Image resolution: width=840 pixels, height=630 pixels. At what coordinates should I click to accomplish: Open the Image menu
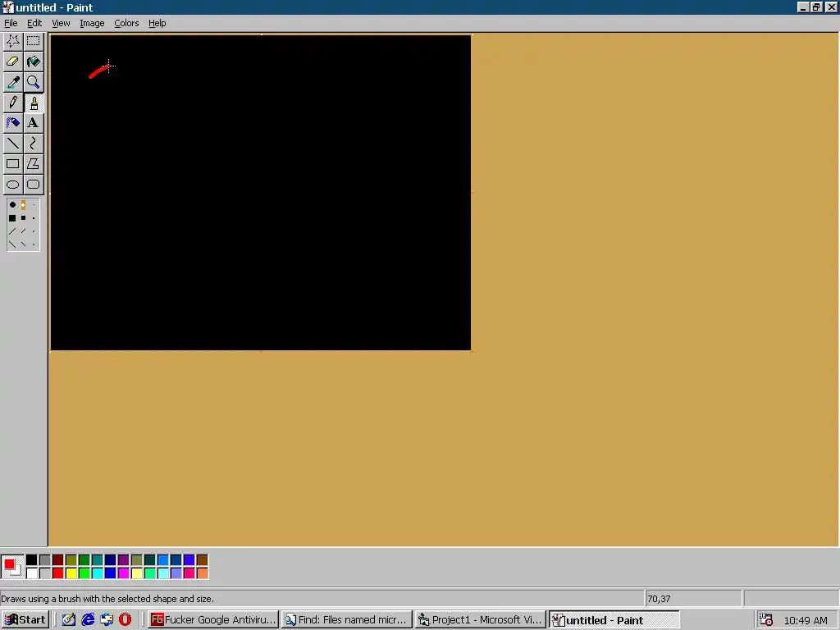[x=92, y=23]
